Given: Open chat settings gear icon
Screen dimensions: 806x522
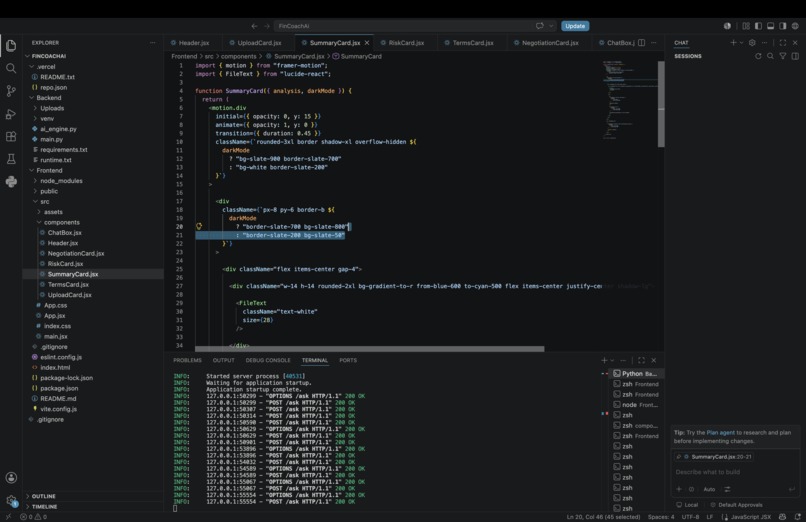Looking at the screenshot, I should coord(752,43).
